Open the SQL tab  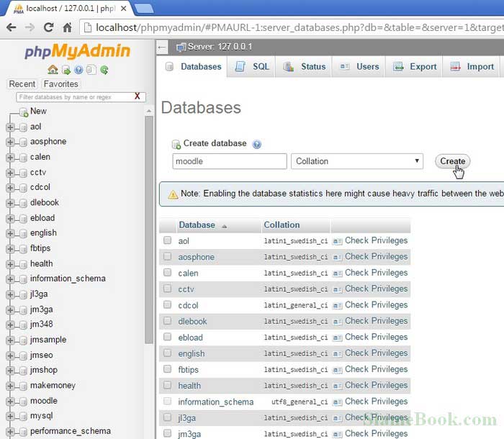[251, 67]
